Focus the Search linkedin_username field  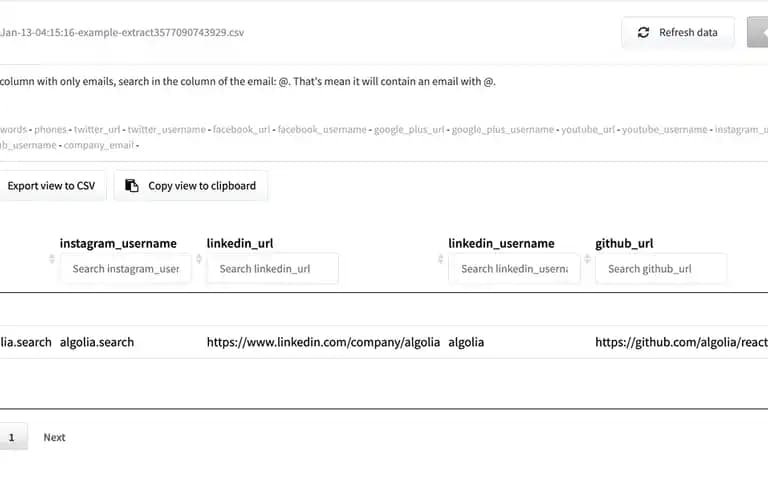(514, 268)
